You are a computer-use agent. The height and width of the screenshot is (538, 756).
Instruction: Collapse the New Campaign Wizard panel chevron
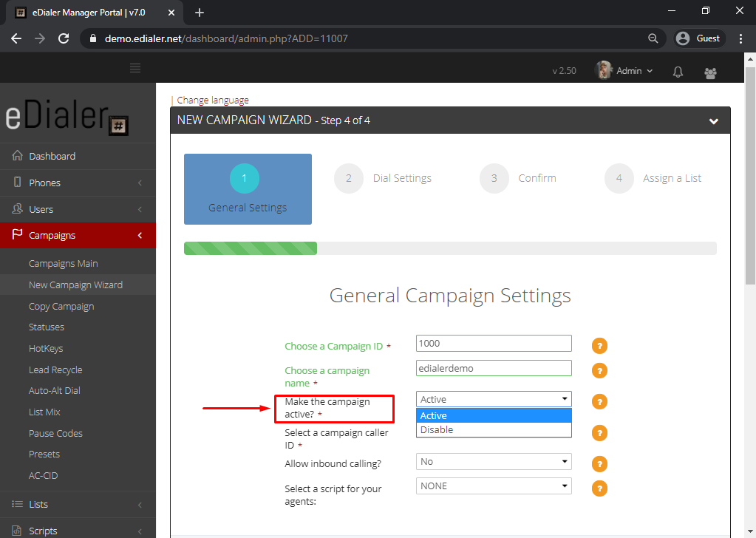click(713, 121)
